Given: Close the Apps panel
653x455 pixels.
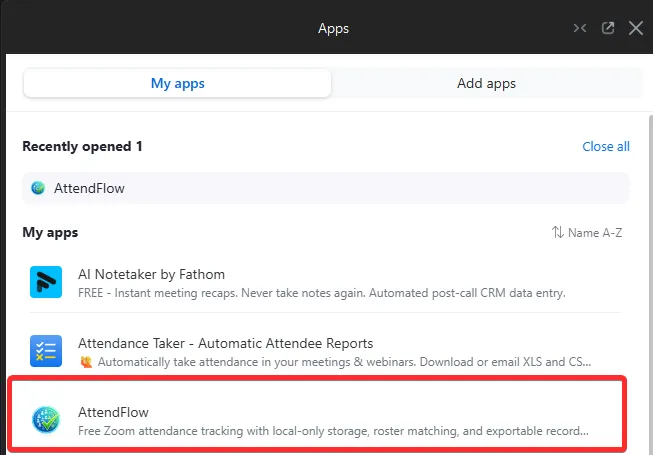Looking at the screenshot, I should (636, 28).
